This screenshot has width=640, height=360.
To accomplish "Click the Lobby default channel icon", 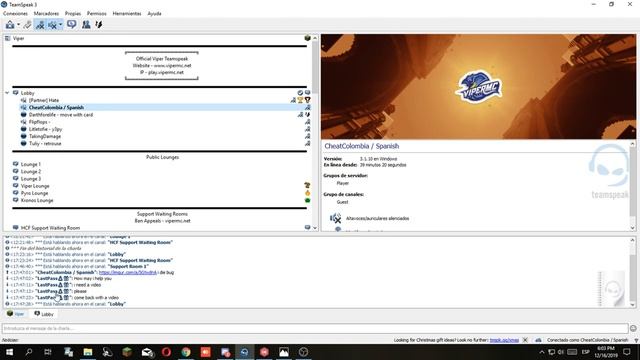I will [x=300, y=93].
